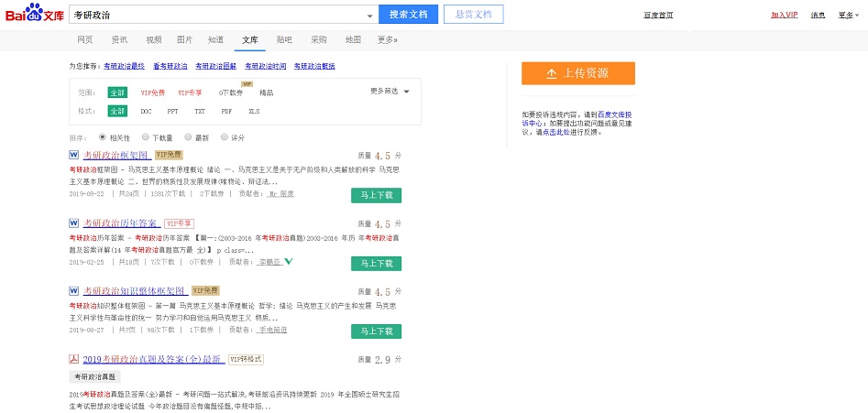Select range filter 全部
Screen dimensions: 868x413
click(117, 92)
